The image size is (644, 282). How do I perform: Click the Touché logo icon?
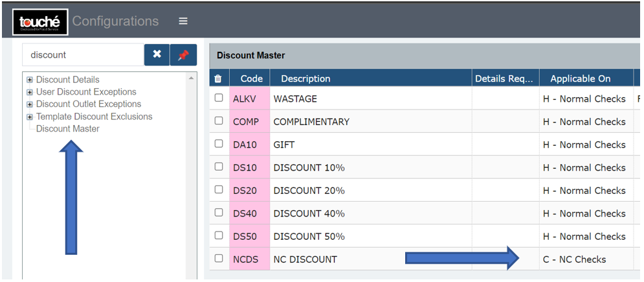click(x=39, y=21)
